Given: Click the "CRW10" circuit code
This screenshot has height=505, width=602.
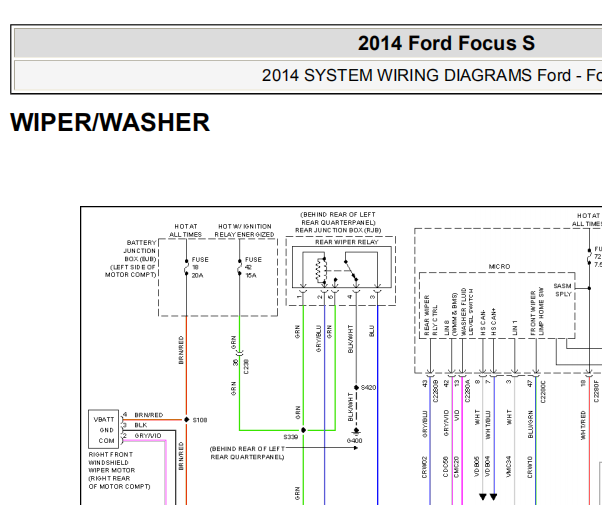Looking at the screenshot, I should pyautogui.click(x=530, y=467).
